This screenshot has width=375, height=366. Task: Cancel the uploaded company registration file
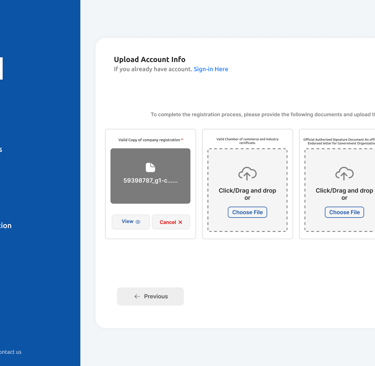pyautogui.click(x=171, y=222)
